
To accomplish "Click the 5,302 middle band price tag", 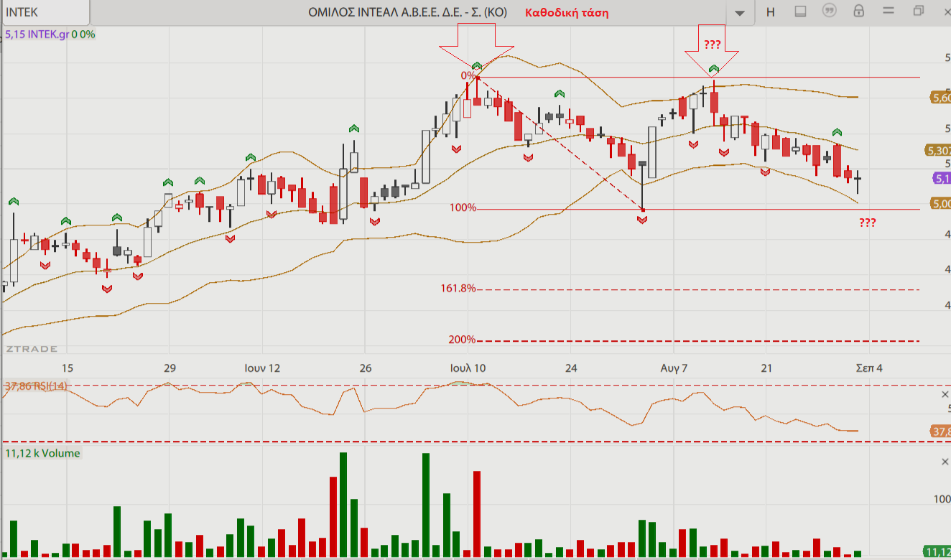I will pos(938,151).
